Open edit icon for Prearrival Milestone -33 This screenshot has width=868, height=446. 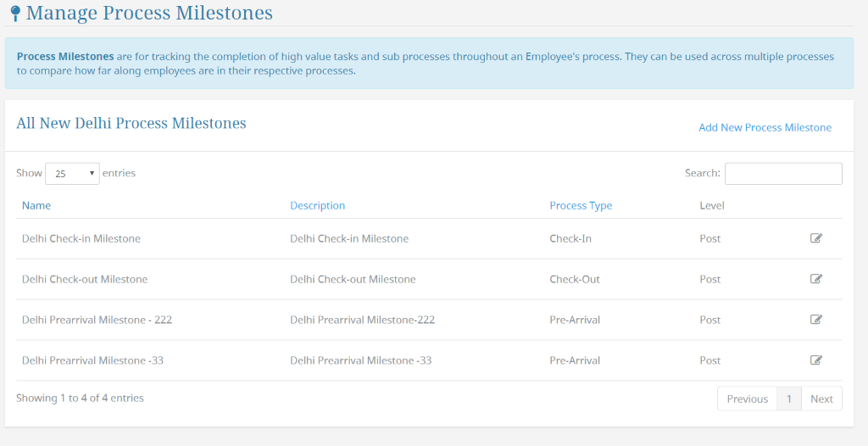click(x=816, y=360)
